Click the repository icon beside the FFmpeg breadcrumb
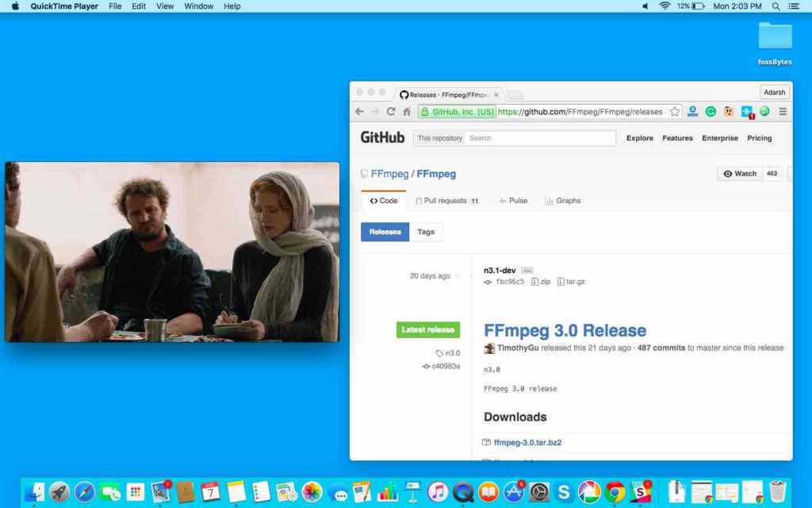Screen dimensions: 812x508 (366, 173)
